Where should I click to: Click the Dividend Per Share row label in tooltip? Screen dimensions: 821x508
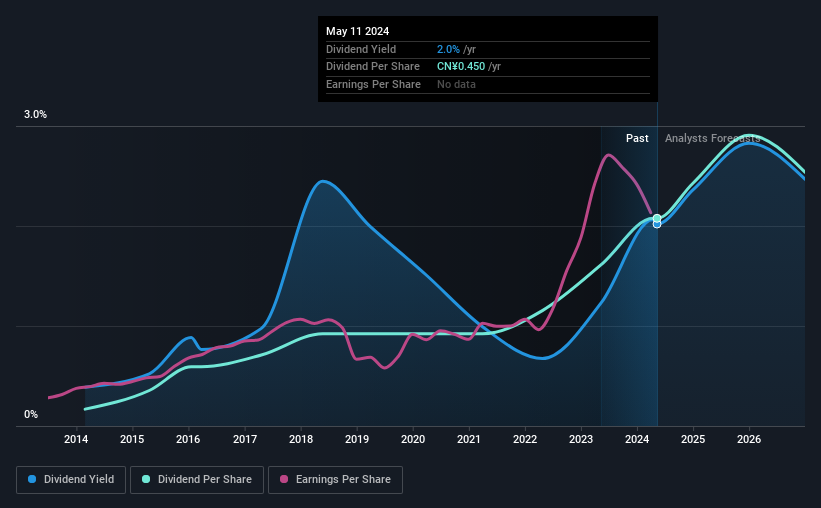[x=373, y=67]
